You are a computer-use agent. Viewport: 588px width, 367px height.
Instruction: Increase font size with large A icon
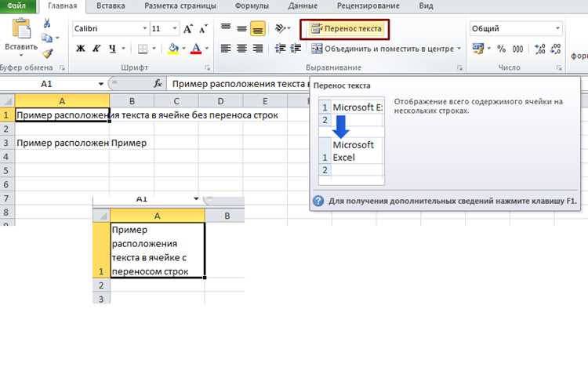(x=188, y=28)
